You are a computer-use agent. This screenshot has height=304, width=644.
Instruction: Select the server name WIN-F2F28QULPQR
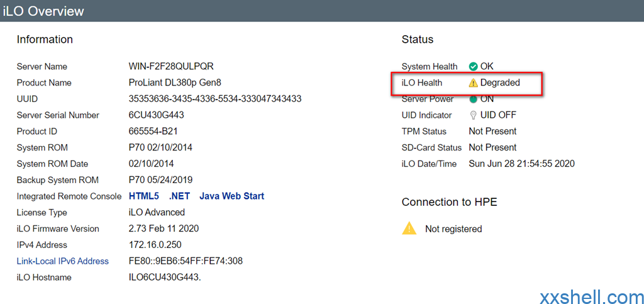(x=171, y=66)
